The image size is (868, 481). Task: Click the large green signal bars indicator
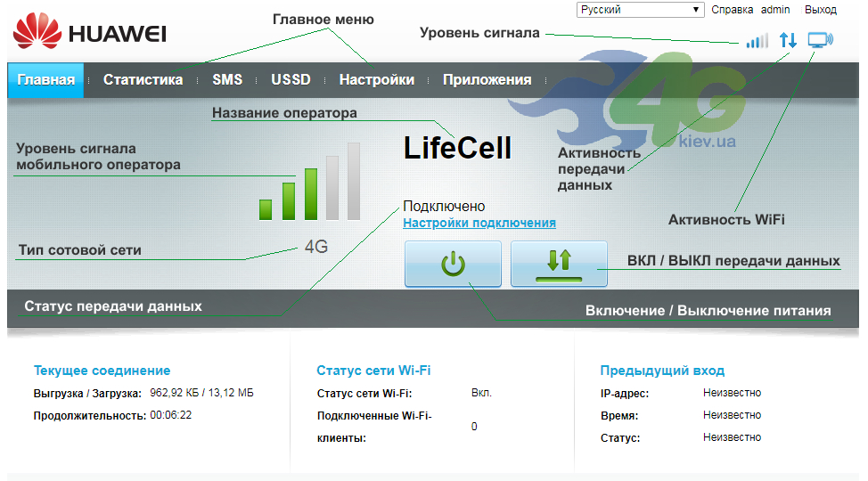(x=310, y=182)
